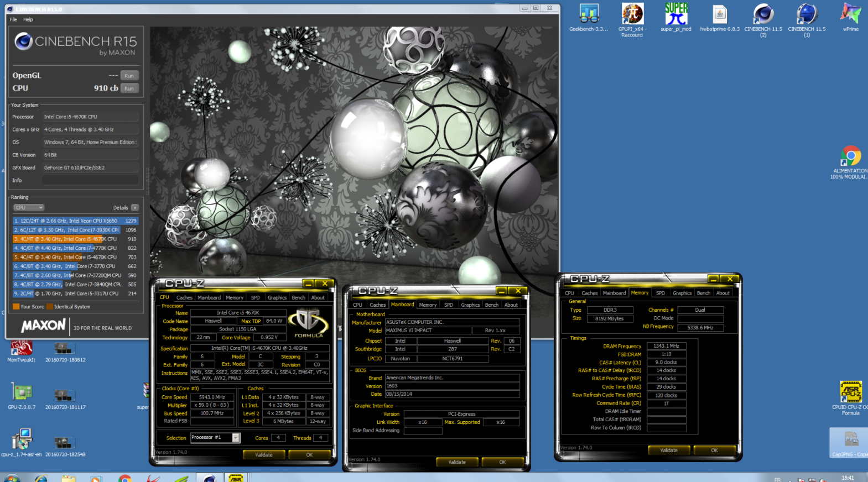Open the GPU-Z.0.8.7 desktop icon

click(22, 396)
